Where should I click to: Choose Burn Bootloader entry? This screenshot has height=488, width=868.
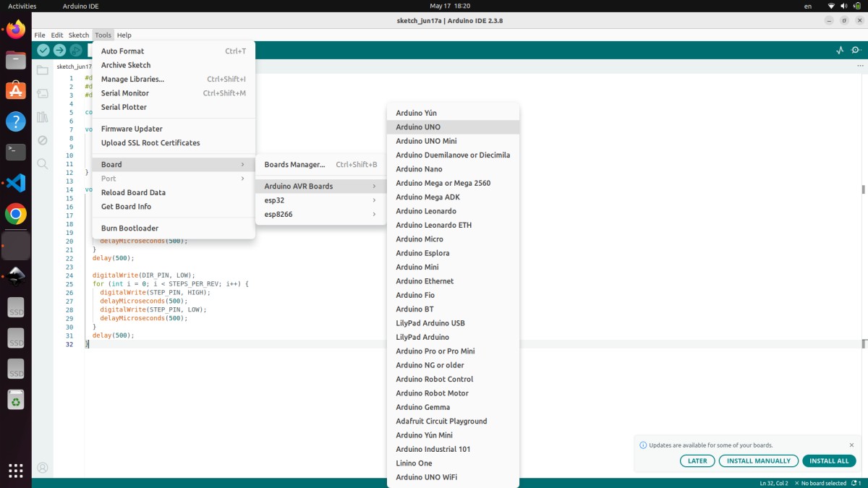(x=174, y=228)
